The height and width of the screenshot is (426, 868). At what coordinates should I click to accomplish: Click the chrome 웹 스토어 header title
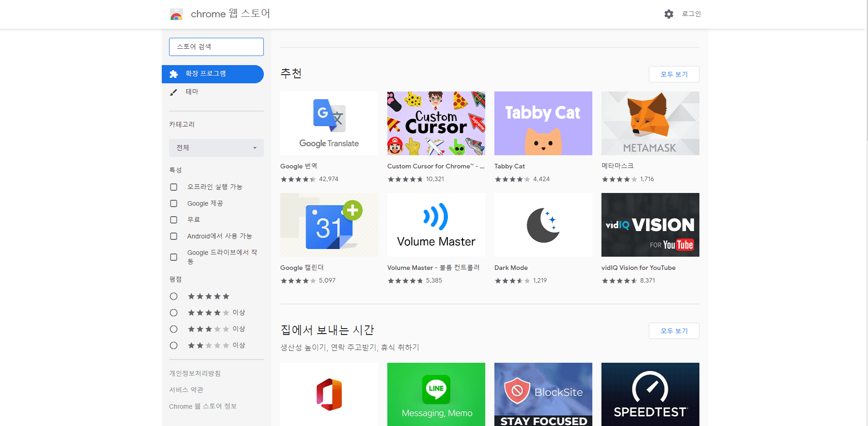(231, 14)
